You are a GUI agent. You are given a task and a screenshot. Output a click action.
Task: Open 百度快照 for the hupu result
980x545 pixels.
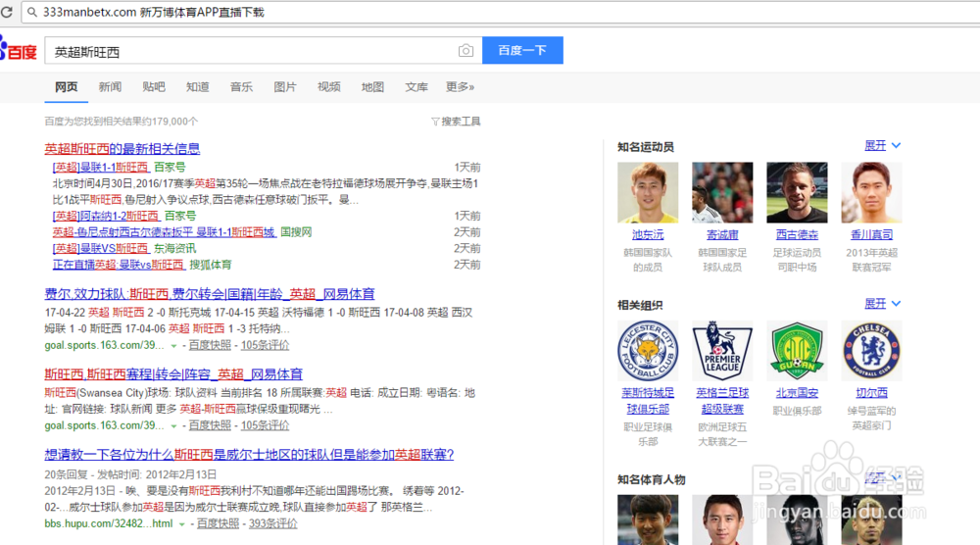219,523
